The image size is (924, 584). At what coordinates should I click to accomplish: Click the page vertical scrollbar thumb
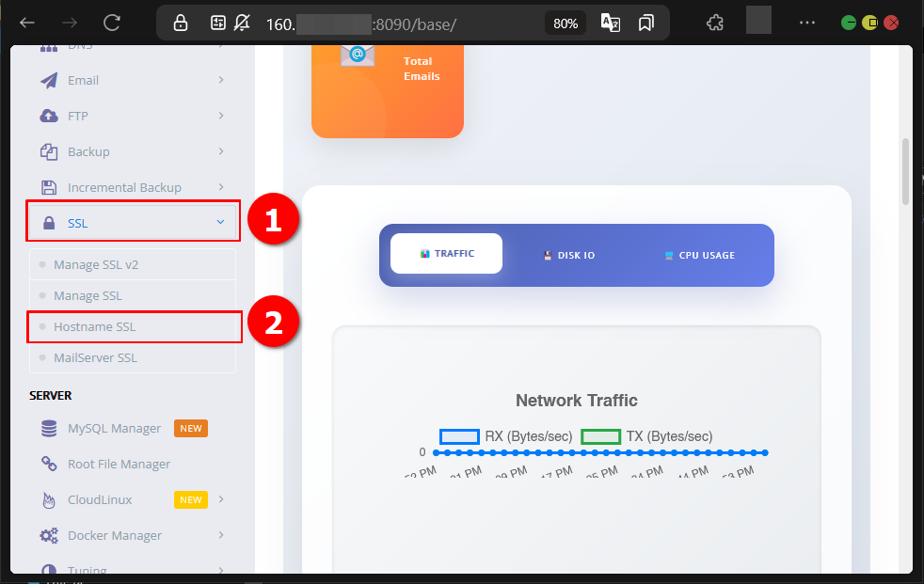tap(906, 171)
